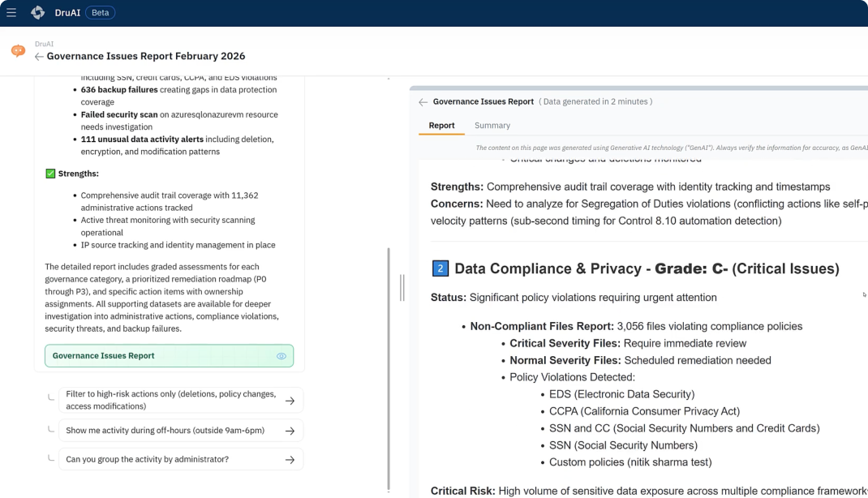The image size is (868, 498).
Task: Click the 'Data Compliance & Privacy' section heading
Action: pos(552,268)
